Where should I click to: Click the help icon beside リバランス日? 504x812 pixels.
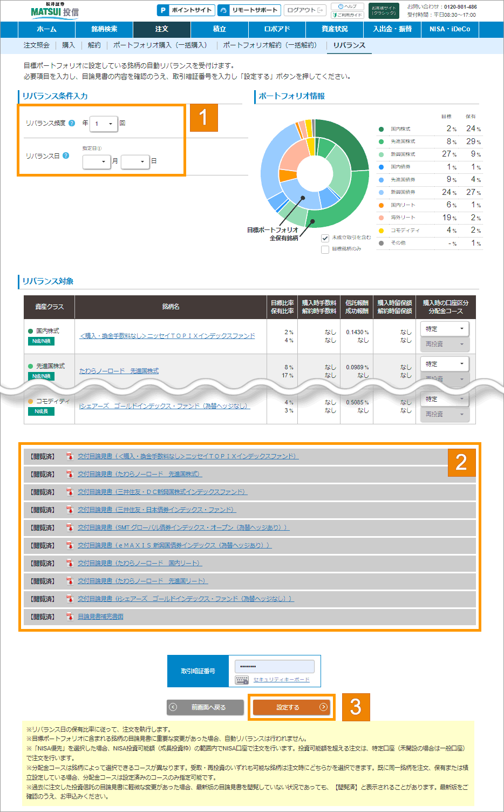(66, 155)
